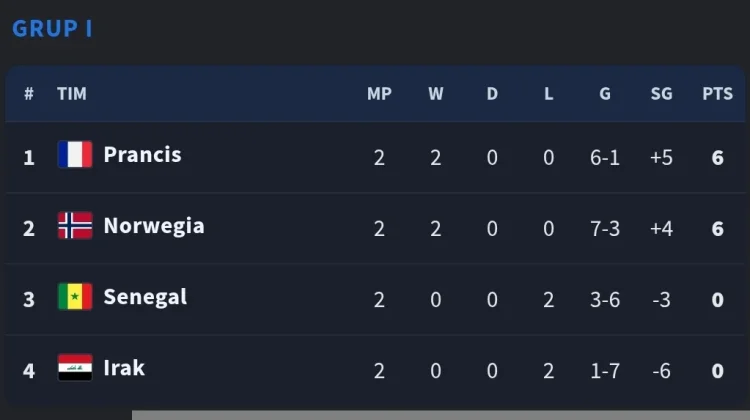Click the W column header
Screen dimensions: 750x420
click(x=436, y=94)
